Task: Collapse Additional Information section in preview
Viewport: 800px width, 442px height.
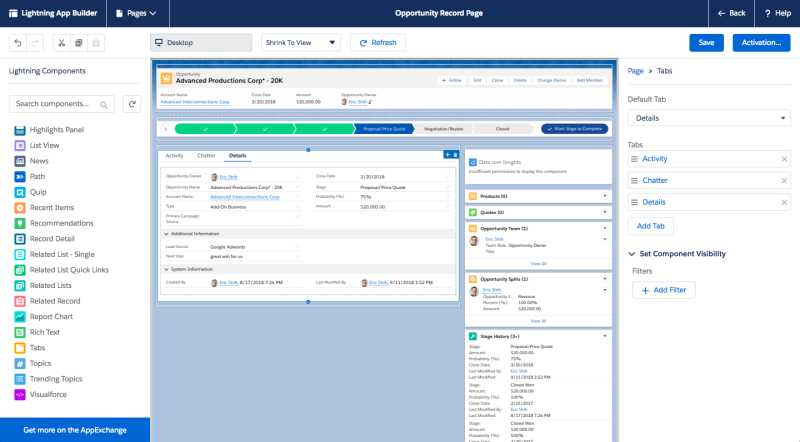Action: 166,234
